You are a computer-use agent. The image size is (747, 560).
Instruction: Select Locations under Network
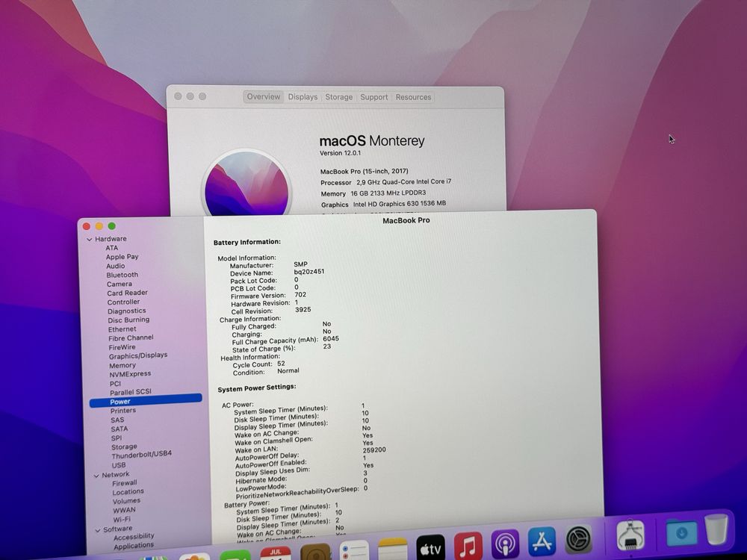point(128,492)
